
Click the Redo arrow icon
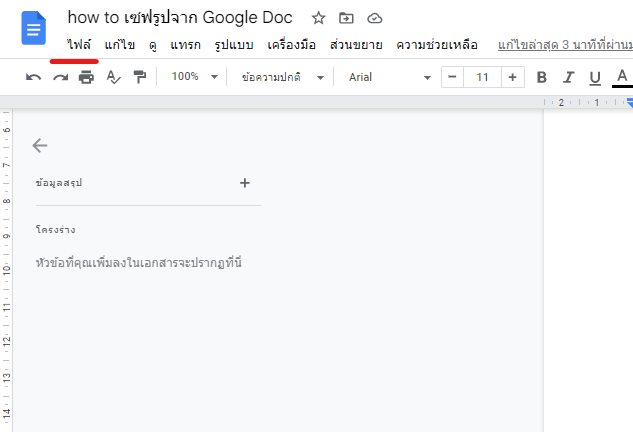point(60,77)
